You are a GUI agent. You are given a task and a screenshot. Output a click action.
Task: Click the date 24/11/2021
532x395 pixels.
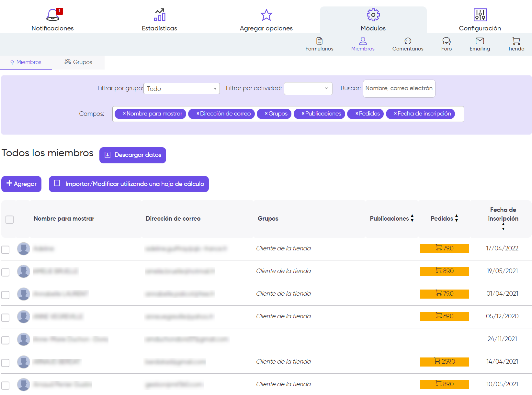click(x=502, y=339)
